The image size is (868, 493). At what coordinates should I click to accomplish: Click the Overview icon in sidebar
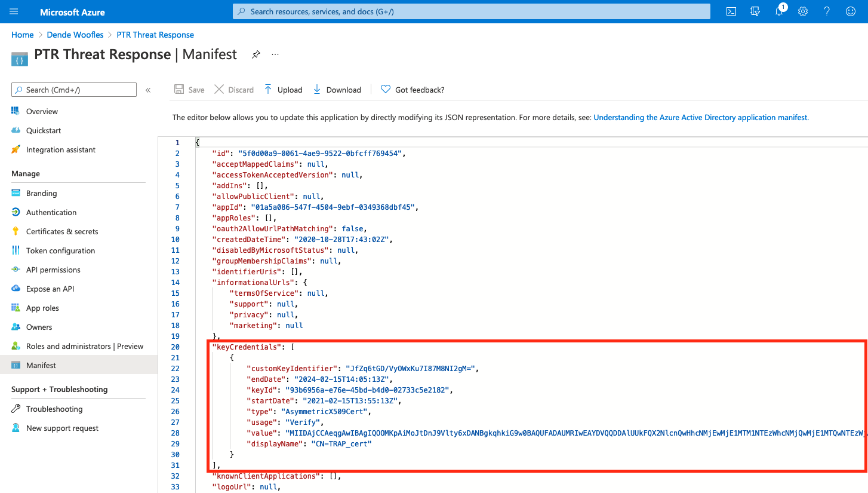coord(16,111)
